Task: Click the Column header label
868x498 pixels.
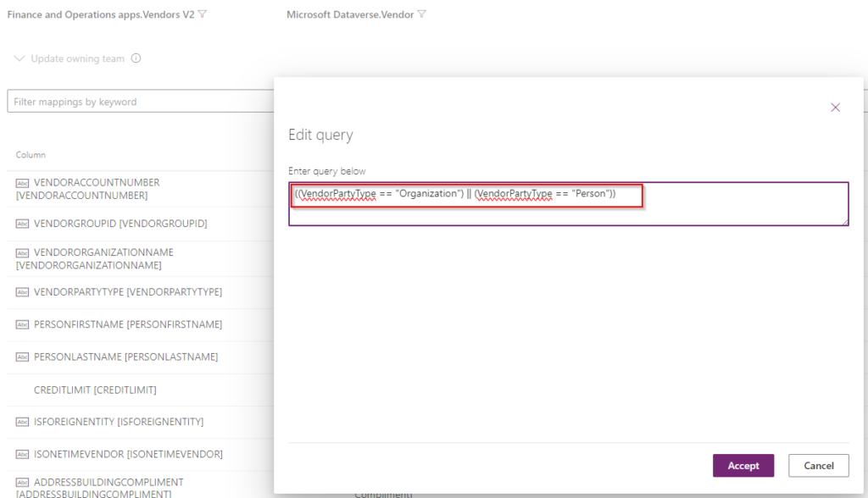Action: pos(31,155)
